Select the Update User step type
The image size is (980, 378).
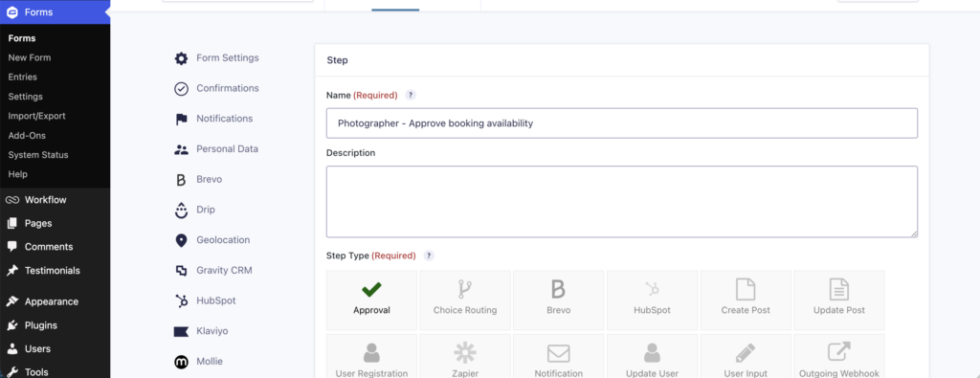pyautogui.click(x=652, y=357)
